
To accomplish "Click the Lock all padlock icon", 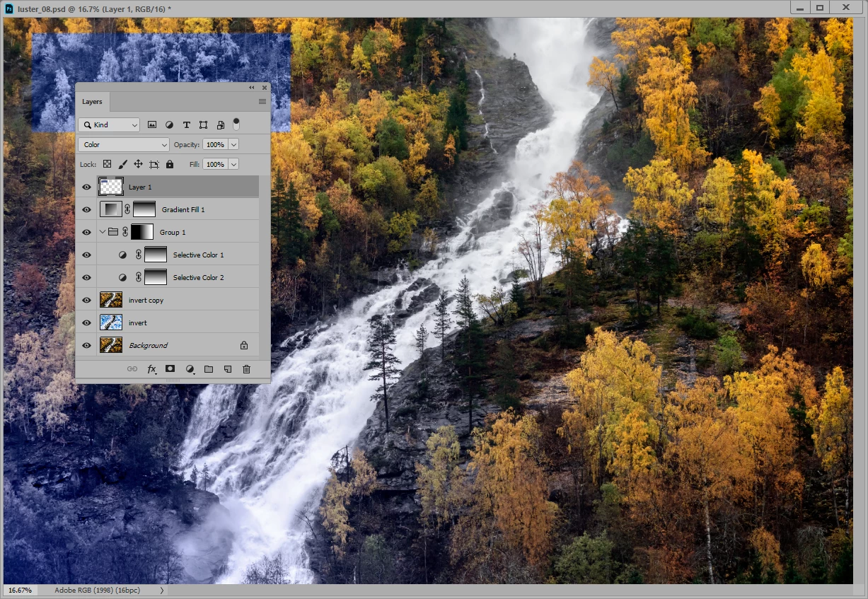I will [170, 164].
